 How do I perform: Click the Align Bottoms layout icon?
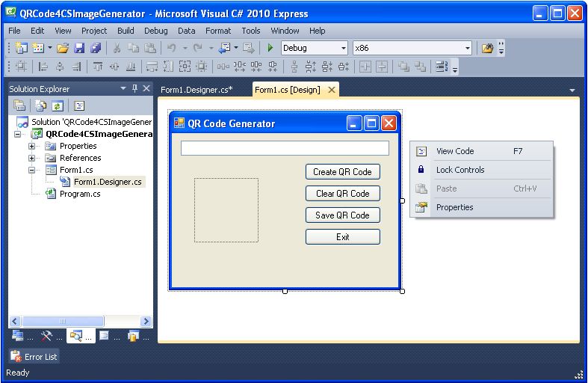[131, 67]
